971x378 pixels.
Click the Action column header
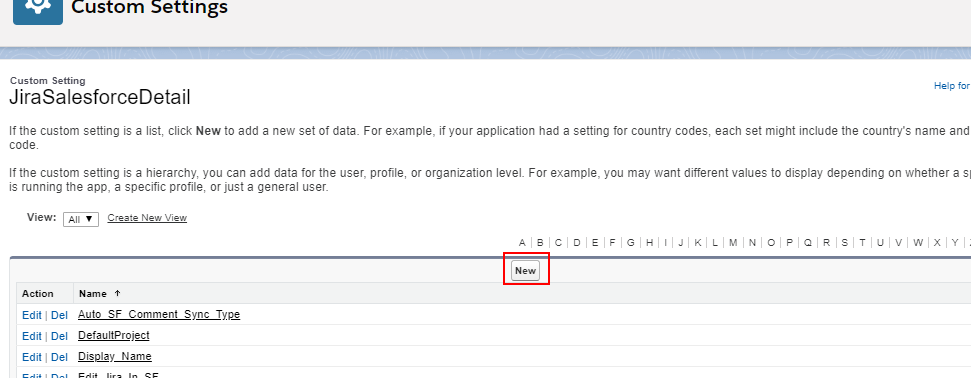pyautogui.click(x=38, y=294)
